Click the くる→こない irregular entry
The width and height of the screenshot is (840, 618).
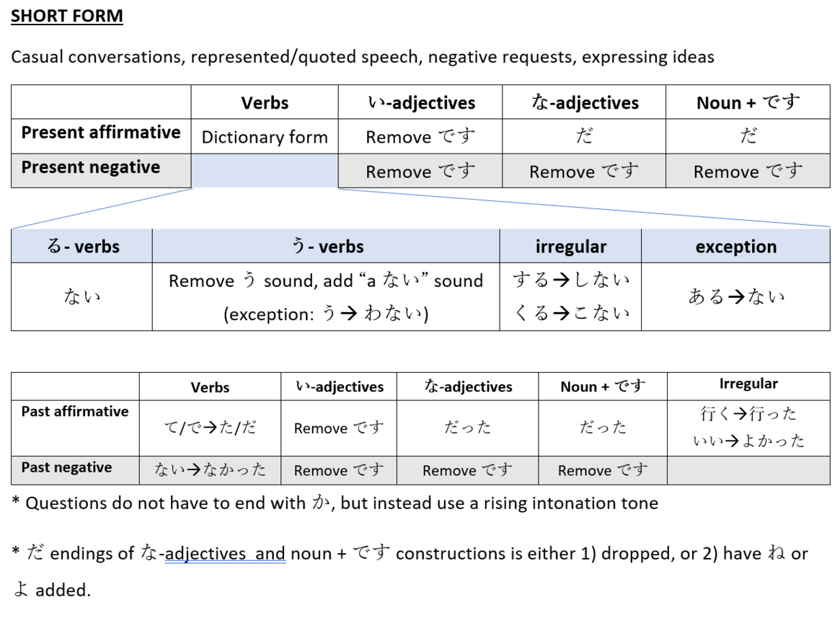(x=570, y=312)
